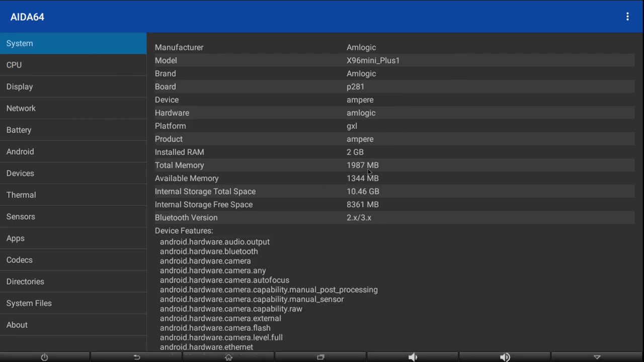Select Bluetooth Version value 2.x/3.x
644x362 pixels.
359,217
